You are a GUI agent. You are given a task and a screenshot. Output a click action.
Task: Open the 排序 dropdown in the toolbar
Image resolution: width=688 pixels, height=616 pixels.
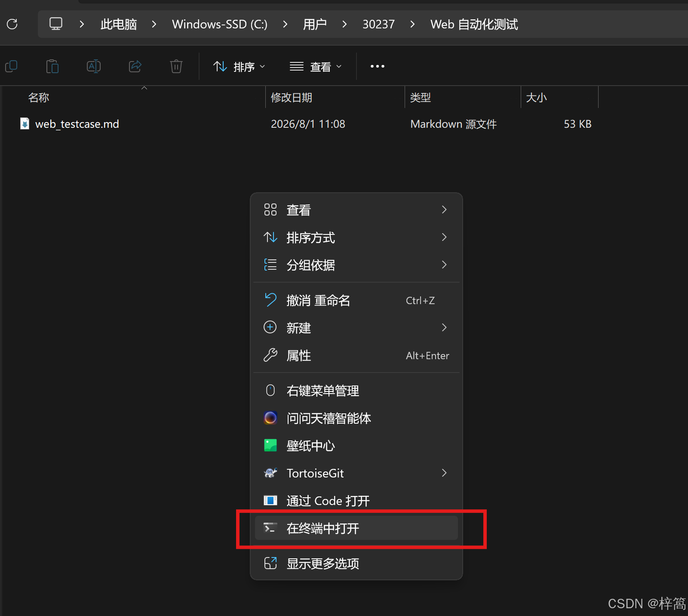239,67
